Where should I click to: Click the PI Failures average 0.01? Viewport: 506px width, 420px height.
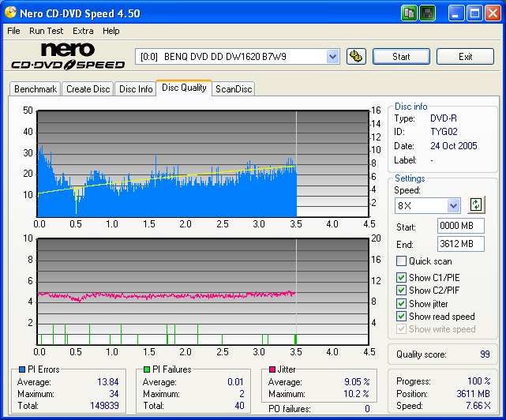(235, 382)
